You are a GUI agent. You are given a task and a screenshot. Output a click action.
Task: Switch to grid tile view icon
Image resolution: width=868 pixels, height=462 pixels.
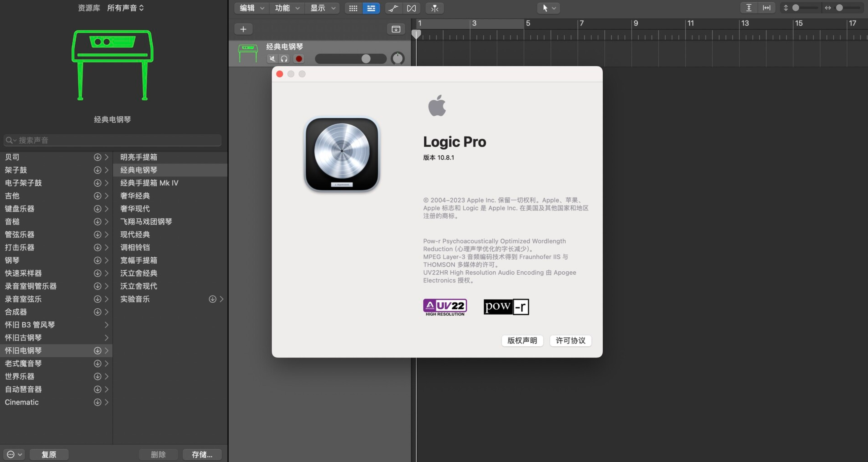353,8
